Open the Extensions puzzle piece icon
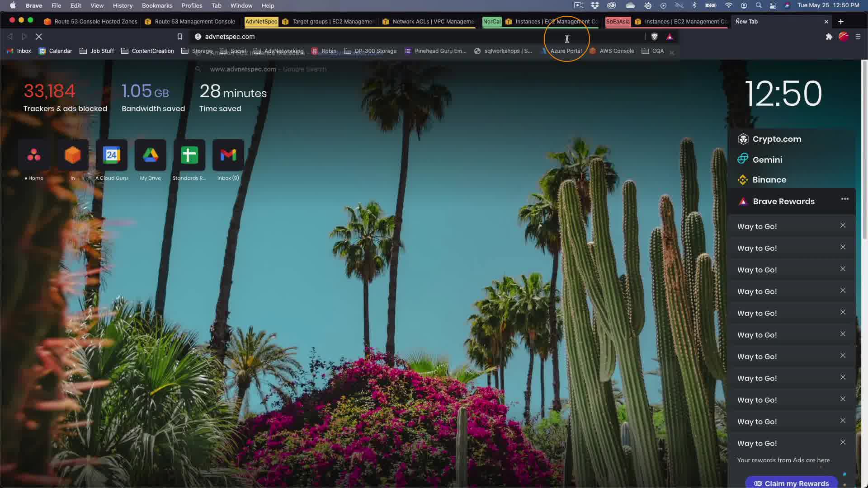The image size is (868, 488). (x=829, y=37)
